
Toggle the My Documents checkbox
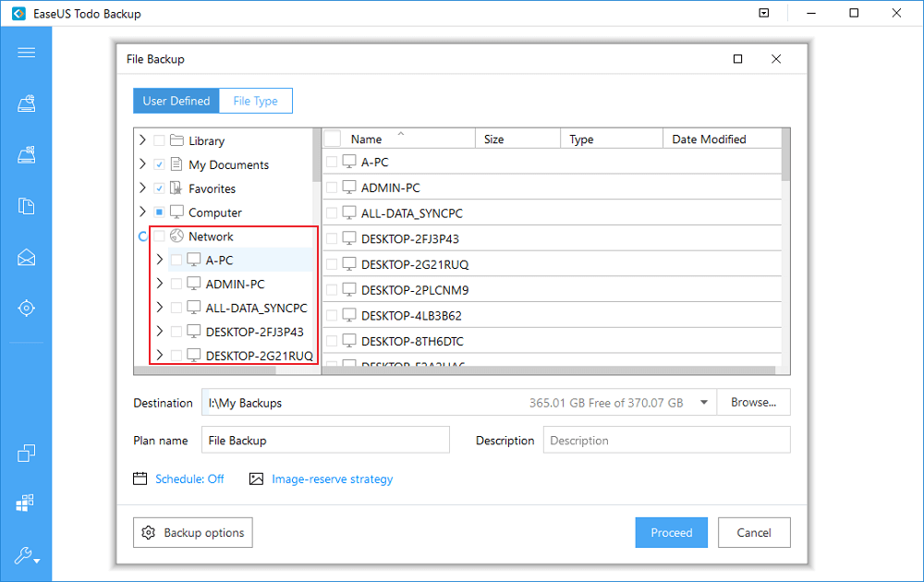160,164
